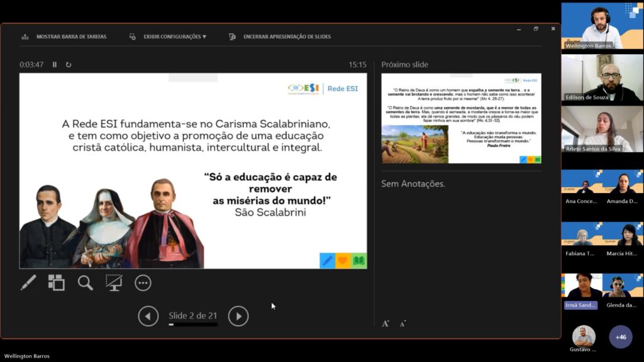Open the +46 more participants button
644x362 pixels.
coord(621,337)
